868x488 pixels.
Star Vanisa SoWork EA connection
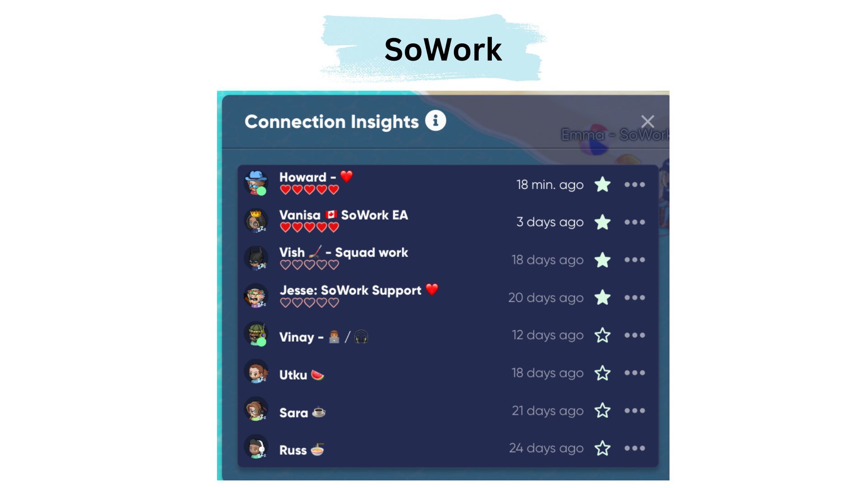602,221
